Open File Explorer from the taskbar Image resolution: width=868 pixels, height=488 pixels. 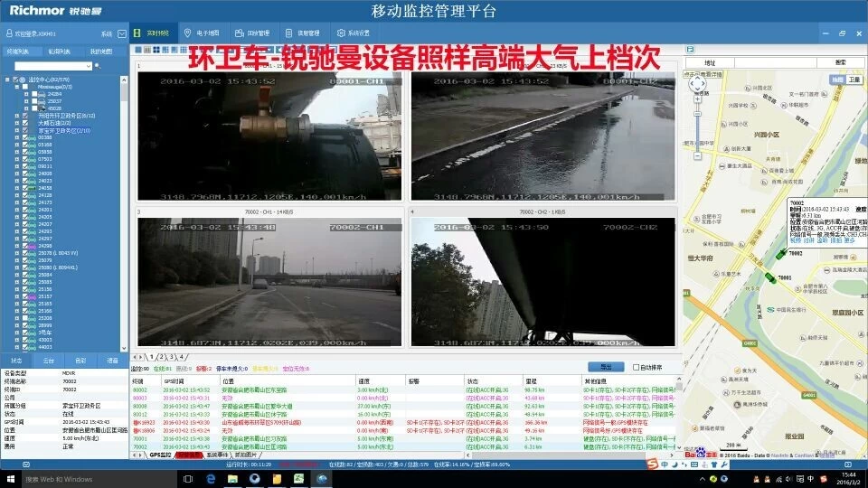pos(232,479)
